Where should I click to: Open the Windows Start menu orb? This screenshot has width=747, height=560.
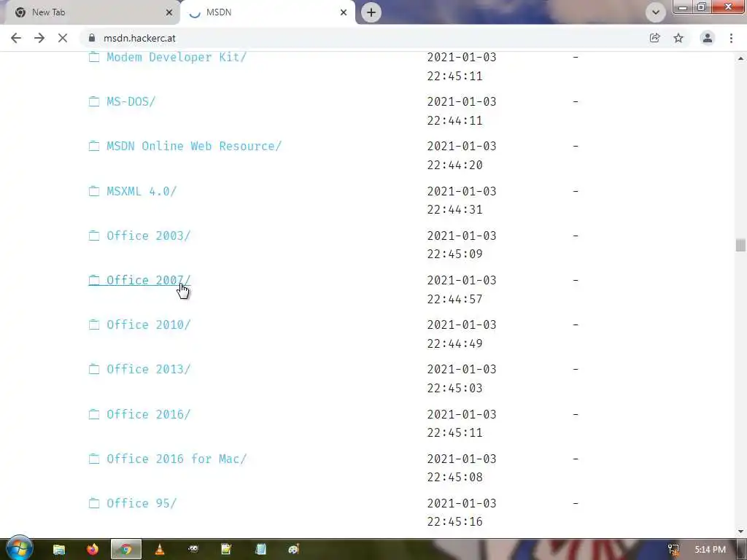coord(19,548)
